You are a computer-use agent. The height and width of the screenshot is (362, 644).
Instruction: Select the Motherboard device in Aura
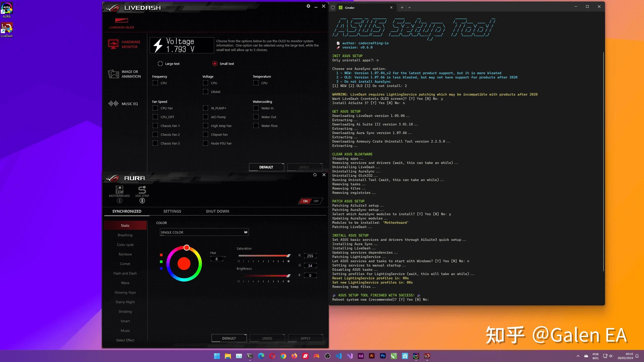[119, 191]
